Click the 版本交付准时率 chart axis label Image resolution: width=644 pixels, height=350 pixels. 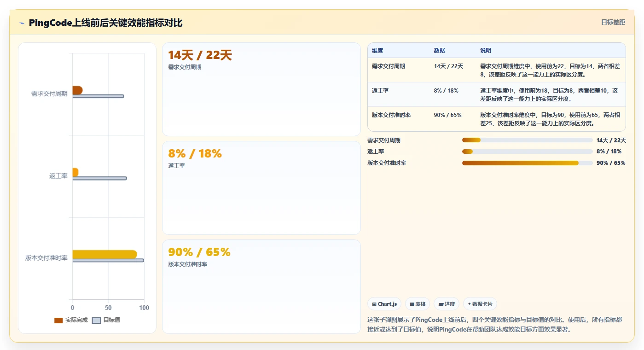(x=46, y=258)
